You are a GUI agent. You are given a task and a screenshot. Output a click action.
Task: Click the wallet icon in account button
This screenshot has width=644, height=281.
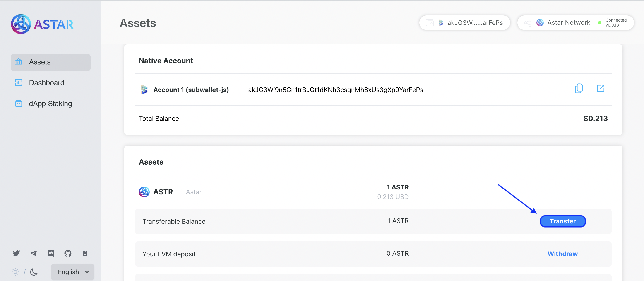coord(430,23)
